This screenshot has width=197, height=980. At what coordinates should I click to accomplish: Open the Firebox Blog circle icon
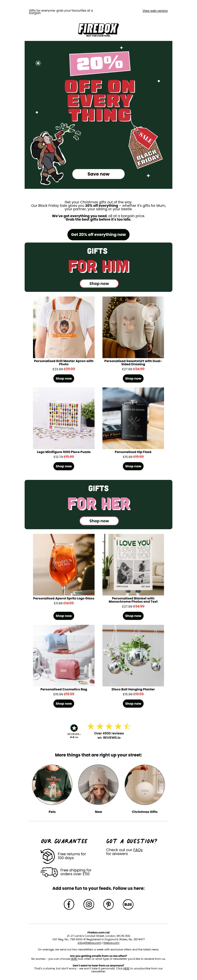click(128, 904)
